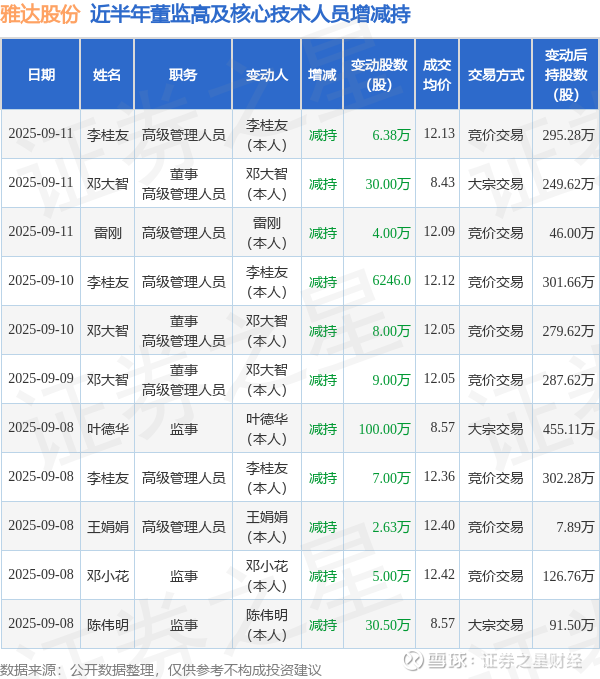The image size is (600, 679).
Task: Click the 12.36 average price cell
Action: tap(439, 476)
